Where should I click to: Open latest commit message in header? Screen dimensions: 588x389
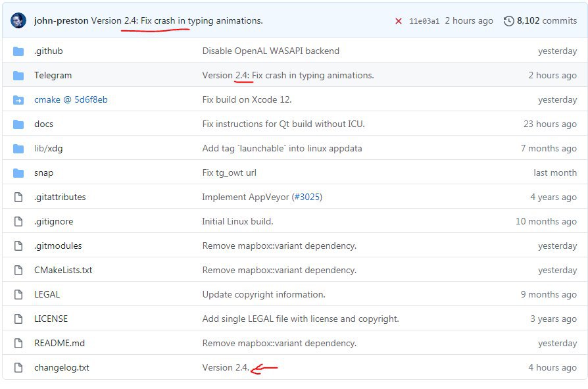[177, 20]
